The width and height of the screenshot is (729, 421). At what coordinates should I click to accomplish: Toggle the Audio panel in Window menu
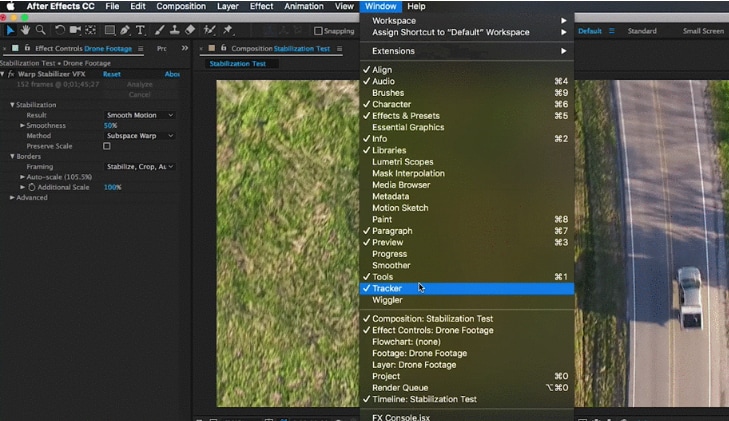tap(467, 81)
